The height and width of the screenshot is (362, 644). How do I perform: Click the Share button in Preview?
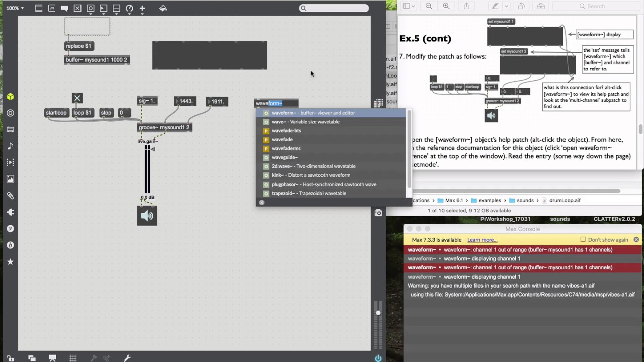pyautogui.click(x=466, y=6)
